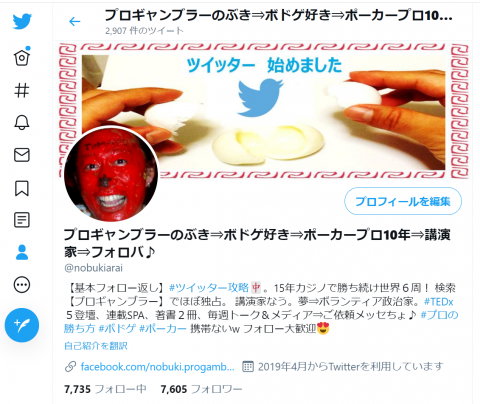Click the プロフィールを編集 button
The width and height of the screenshot is (480, 404).
click(403, 201)
